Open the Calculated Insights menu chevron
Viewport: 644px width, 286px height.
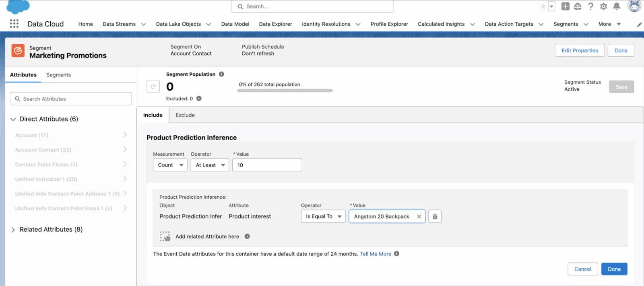[472, 24]
